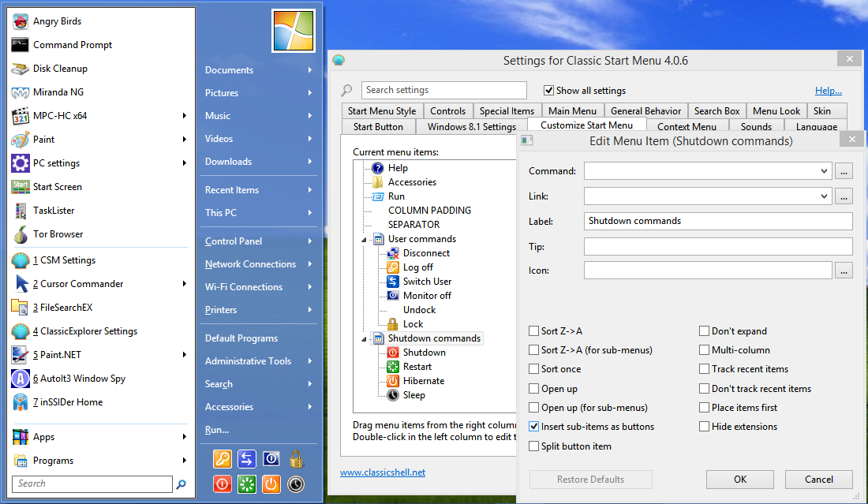868x504 pixels.
Task: Open Miranda NG icon
Action: coord(21,92)
